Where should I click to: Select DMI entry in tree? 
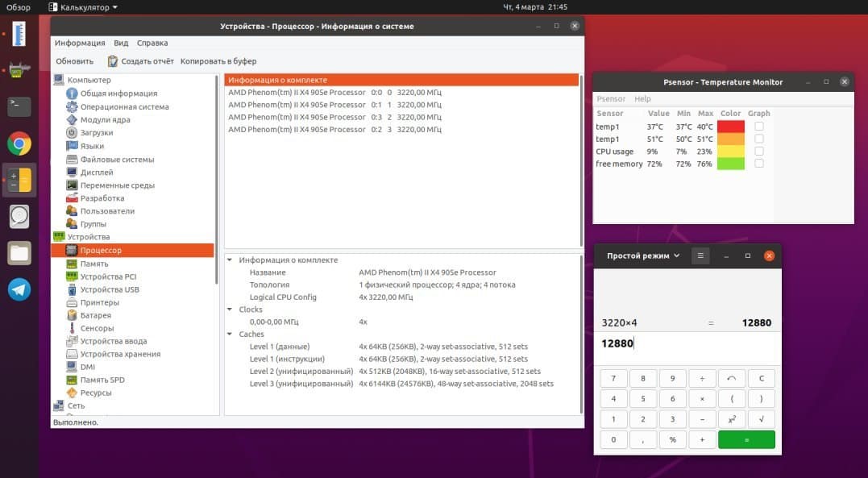[x=88, y=367]
